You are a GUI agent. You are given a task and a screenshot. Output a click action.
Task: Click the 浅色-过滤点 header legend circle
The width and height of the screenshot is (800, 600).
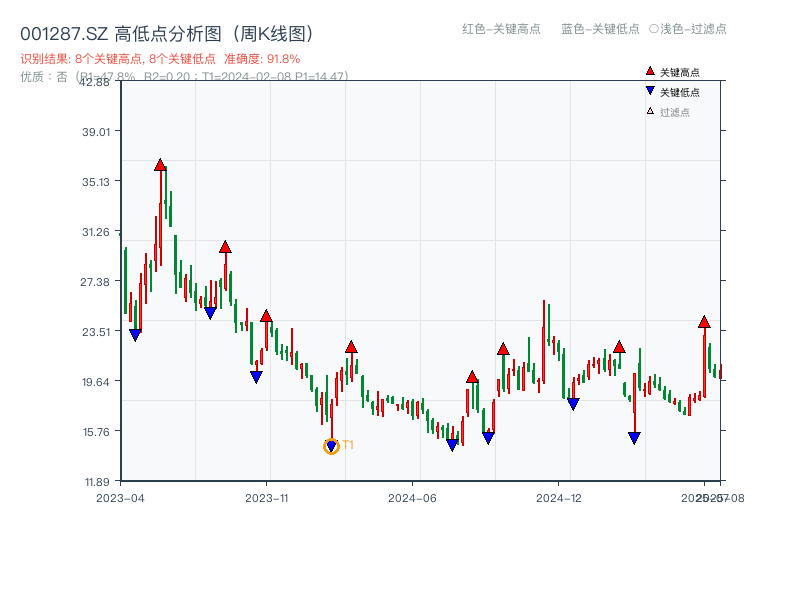(654, 29)
